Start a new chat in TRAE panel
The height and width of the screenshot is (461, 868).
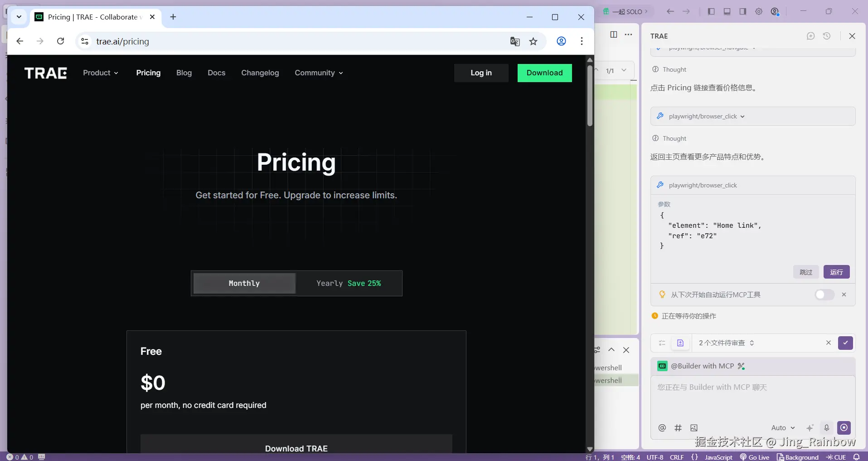tap(811, 36)
